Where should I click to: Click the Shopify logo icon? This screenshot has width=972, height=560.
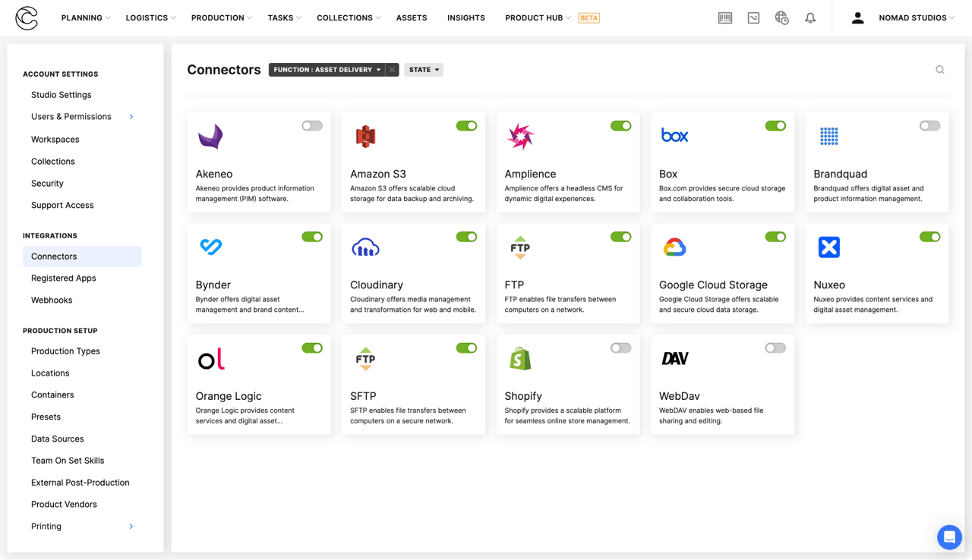[x=520, y=358]
